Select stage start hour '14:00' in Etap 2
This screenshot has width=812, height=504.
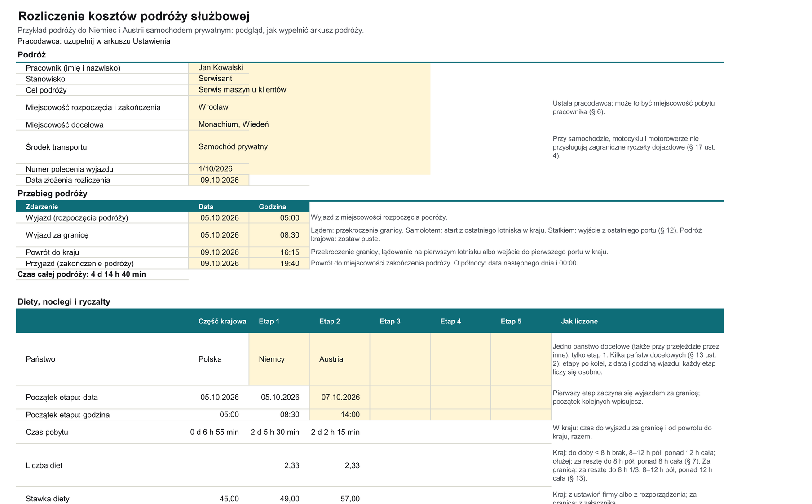pos(340,415)
